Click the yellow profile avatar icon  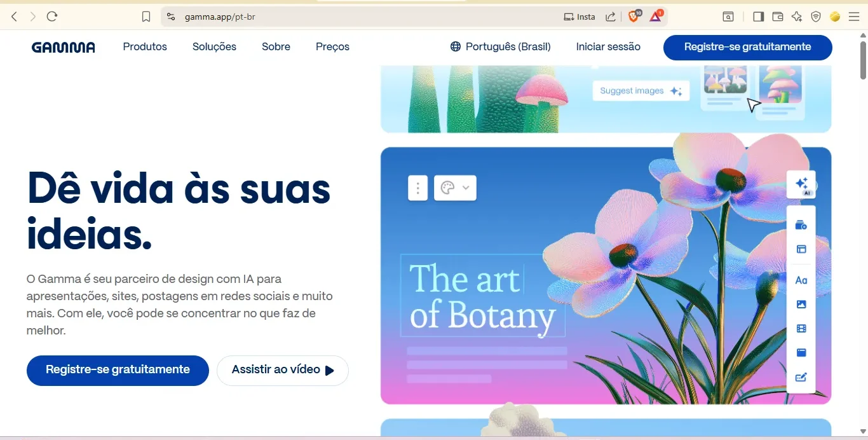click(835, 17)
